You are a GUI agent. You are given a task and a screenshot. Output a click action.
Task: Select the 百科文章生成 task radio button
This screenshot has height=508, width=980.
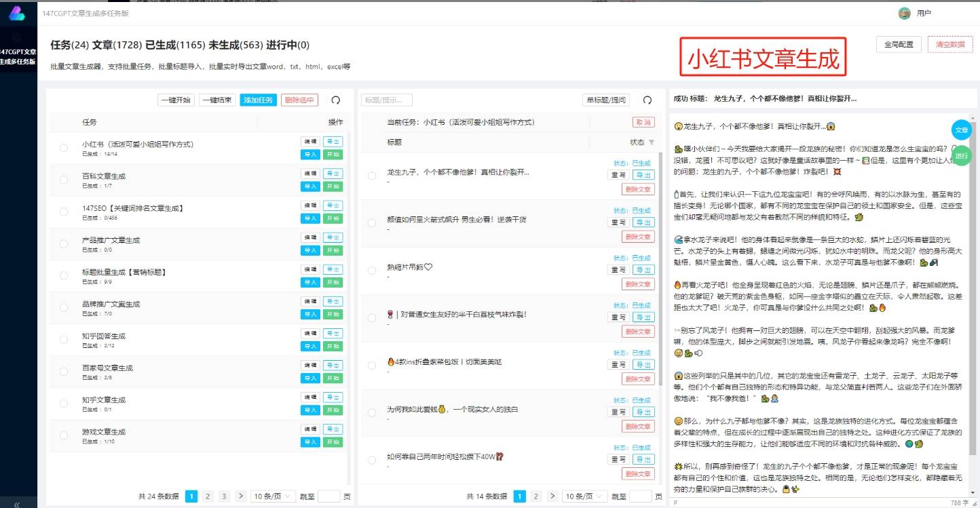pyautogui.click(x=64, y=180)
